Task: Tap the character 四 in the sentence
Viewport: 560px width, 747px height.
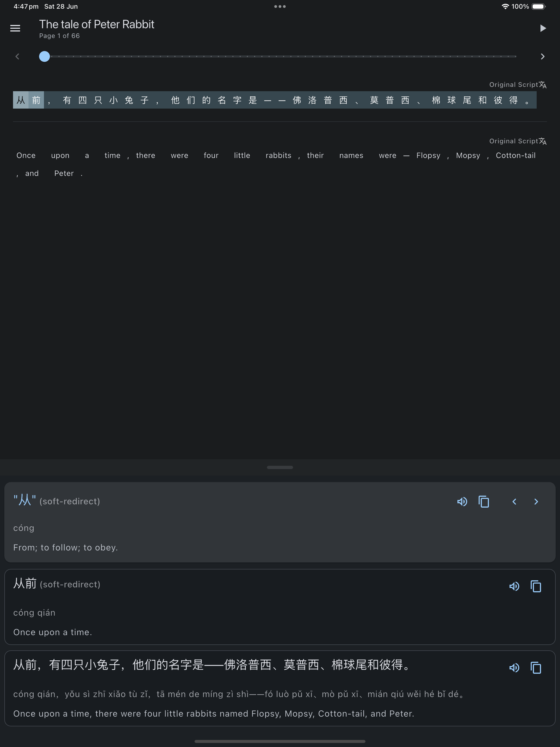Action: pos(82,100)
